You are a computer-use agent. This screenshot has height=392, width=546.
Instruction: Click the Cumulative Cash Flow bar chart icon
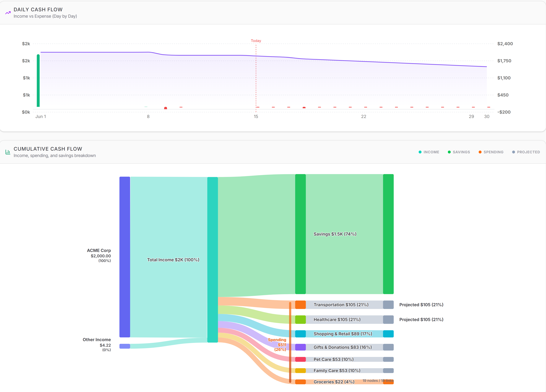coord(8,152)
